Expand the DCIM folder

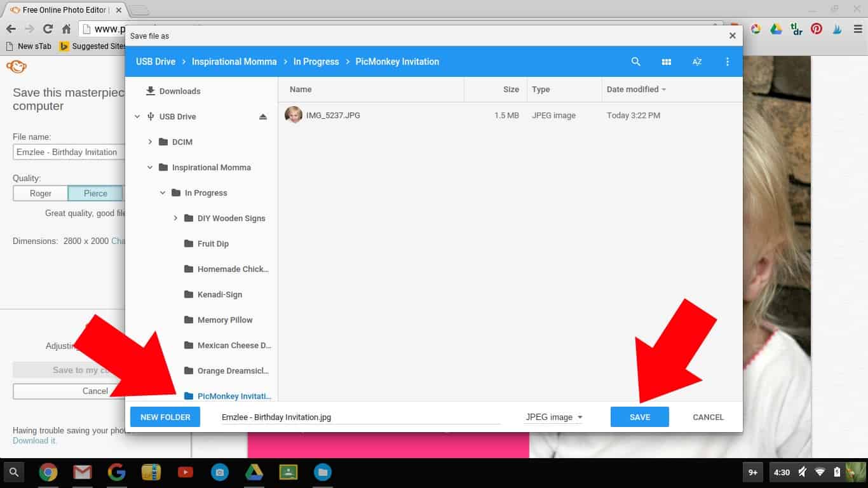(150, 142)
